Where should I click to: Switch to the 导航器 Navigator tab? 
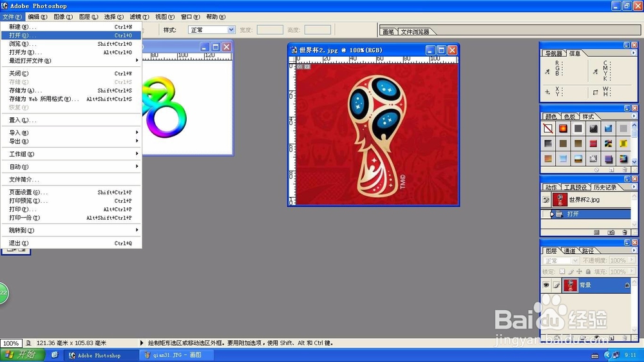coord(553,53)
